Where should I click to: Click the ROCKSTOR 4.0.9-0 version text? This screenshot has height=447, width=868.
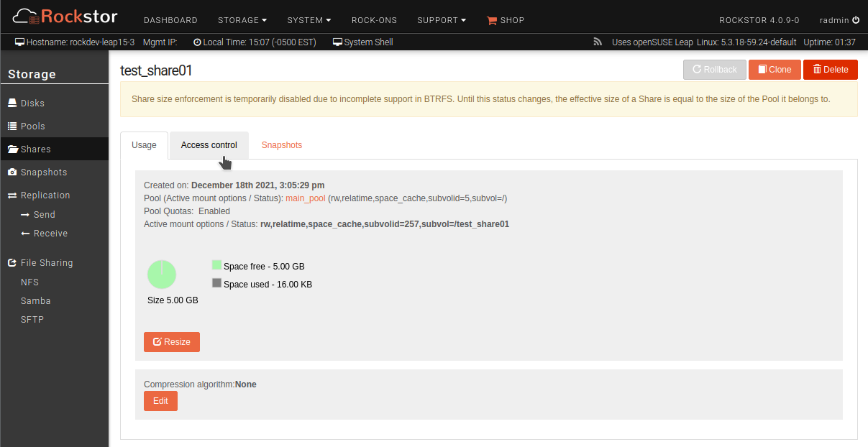click(x=759, y=20)
